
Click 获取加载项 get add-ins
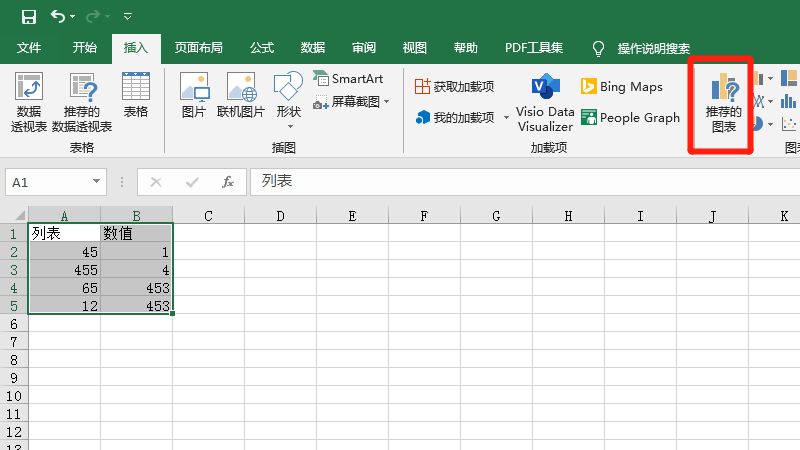tap(454, 87)
